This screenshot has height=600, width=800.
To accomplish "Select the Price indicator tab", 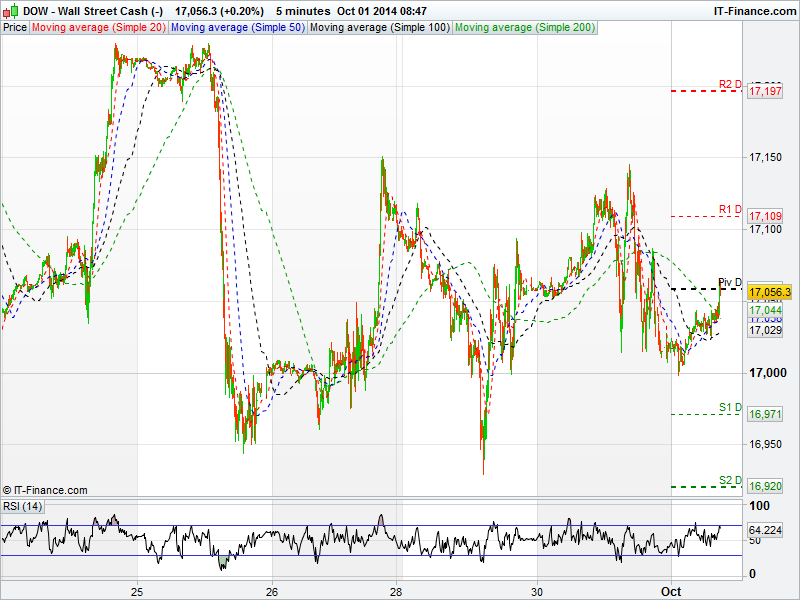I will coord(15,27).
